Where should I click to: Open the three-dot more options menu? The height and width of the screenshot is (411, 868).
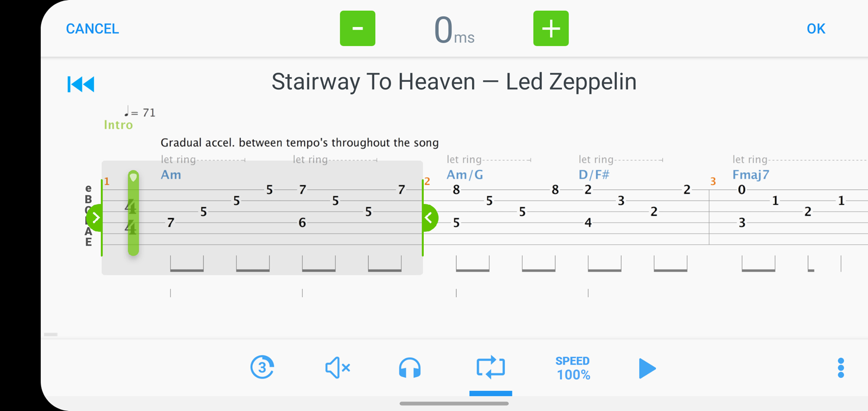pyautogui.click(x=841, y=368)
